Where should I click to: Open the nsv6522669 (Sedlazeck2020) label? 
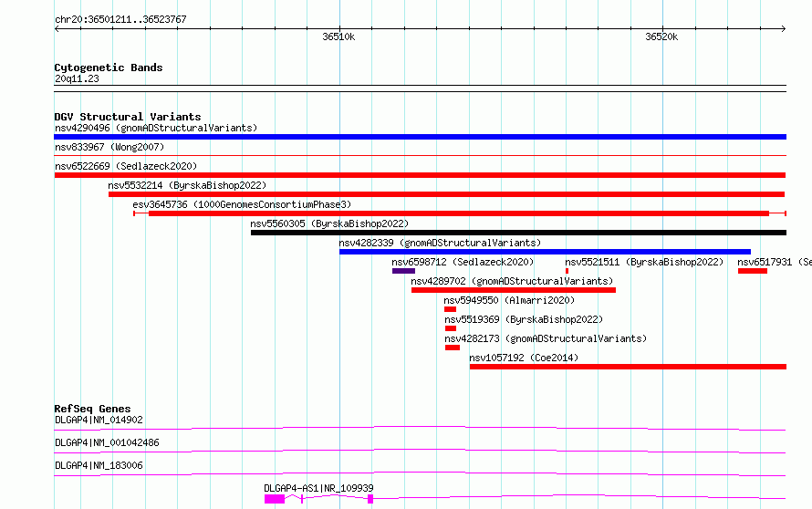(126, 166)
